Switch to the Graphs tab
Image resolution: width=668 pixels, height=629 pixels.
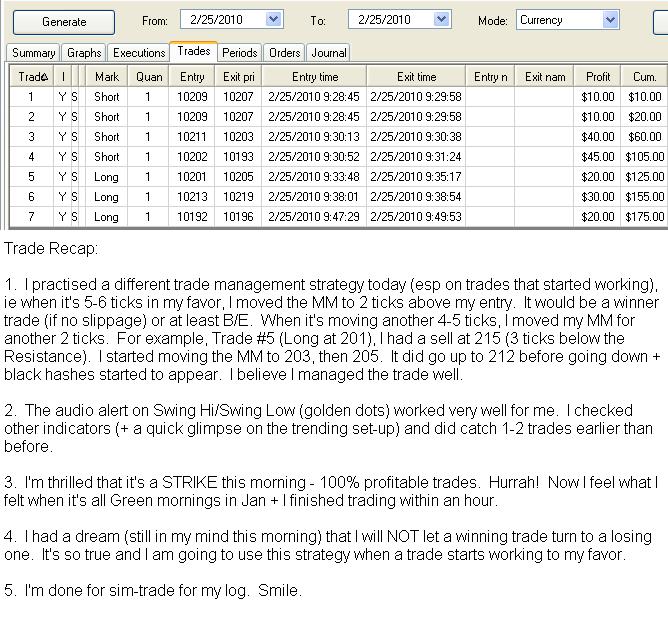coord(84,53)
